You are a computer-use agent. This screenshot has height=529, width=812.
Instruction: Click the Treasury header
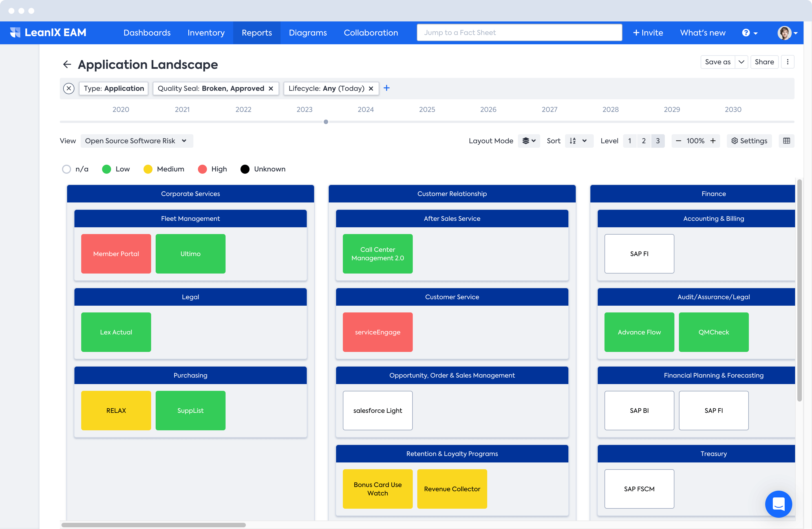coord(696,454)
